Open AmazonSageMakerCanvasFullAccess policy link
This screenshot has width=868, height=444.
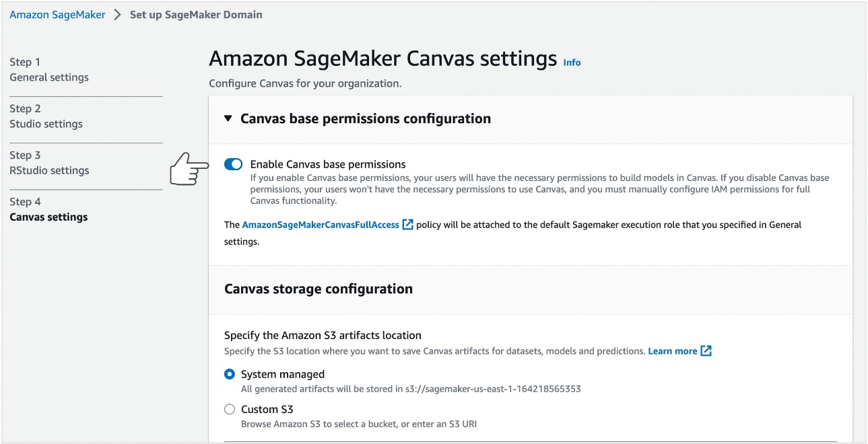(321, 225)
